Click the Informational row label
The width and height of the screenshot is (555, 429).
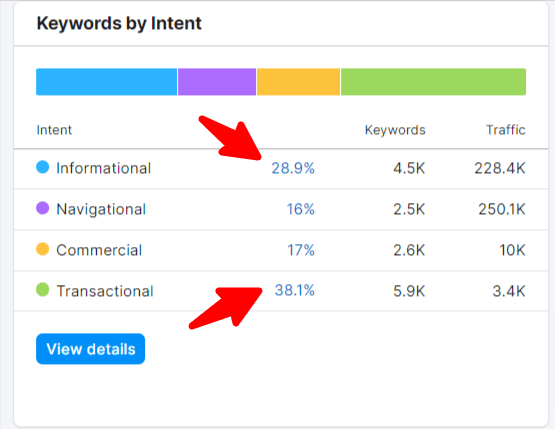click(x=104, y=168)
